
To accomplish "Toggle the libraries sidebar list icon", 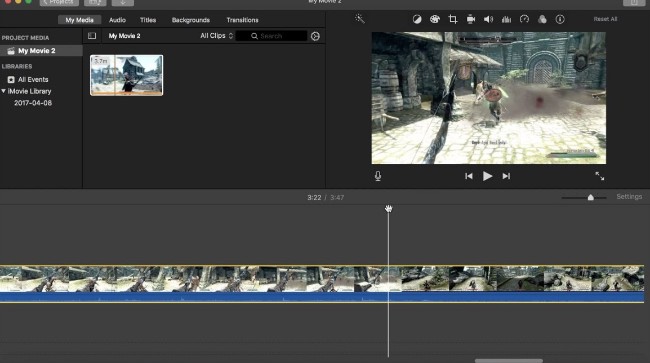I will tap(92, 36).
